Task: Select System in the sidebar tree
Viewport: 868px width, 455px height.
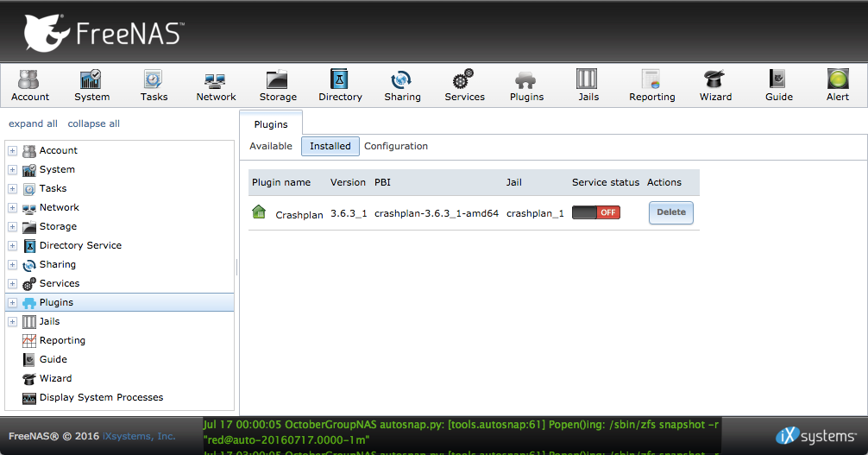Action: coord(57,169)
